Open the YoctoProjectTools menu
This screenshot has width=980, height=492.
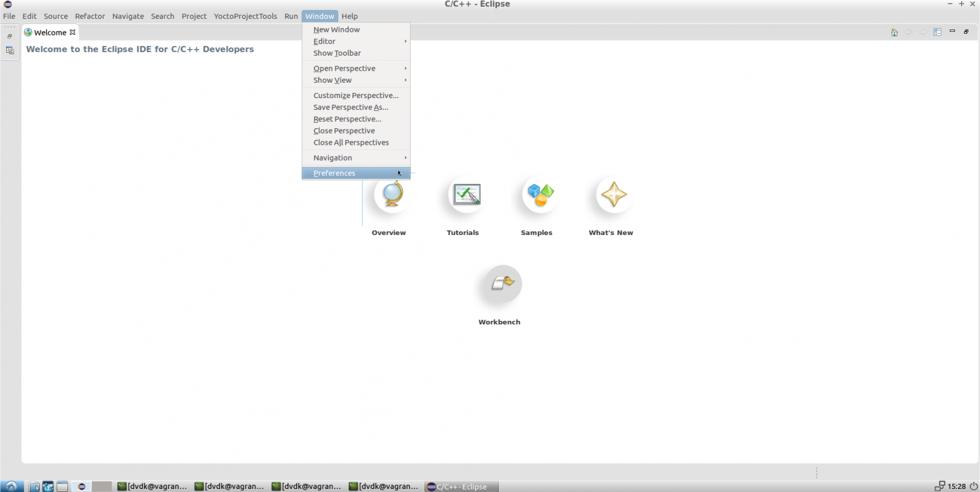(245, 16)
